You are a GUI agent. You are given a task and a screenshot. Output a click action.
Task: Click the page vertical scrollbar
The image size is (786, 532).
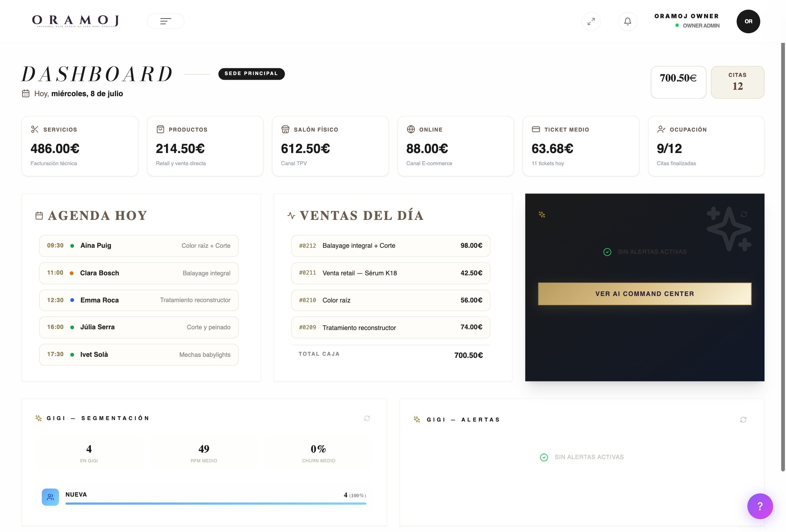point(783,257)
